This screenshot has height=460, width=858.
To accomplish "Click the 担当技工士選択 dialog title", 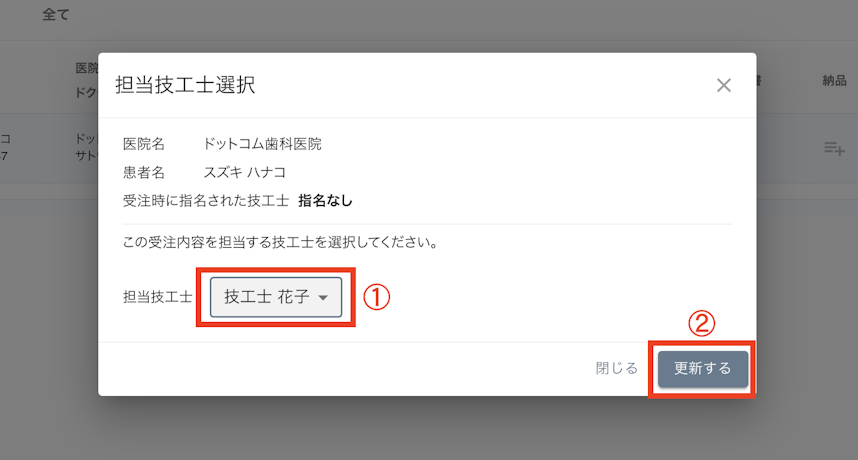I will [185, 85].
